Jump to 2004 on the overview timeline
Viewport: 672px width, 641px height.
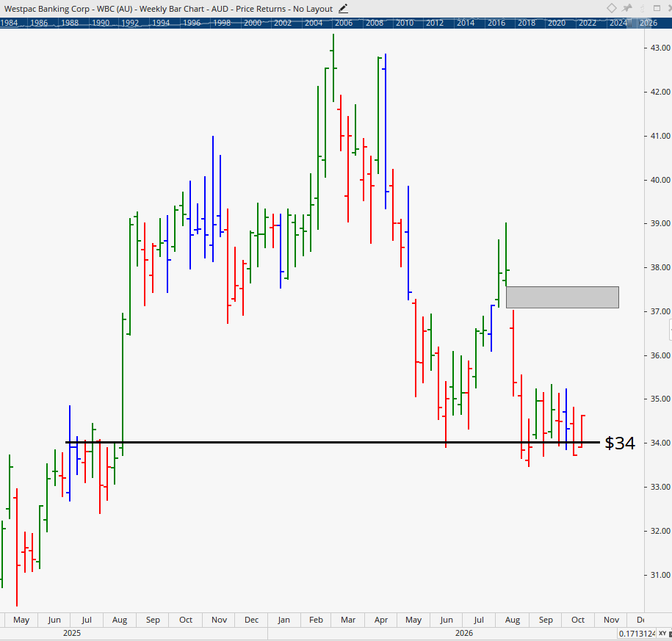[x=314, y=23]
